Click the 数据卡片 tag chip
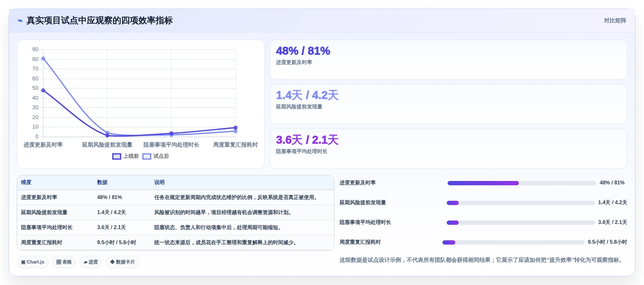This screenshot has height=285, width=644. (123, 262)
